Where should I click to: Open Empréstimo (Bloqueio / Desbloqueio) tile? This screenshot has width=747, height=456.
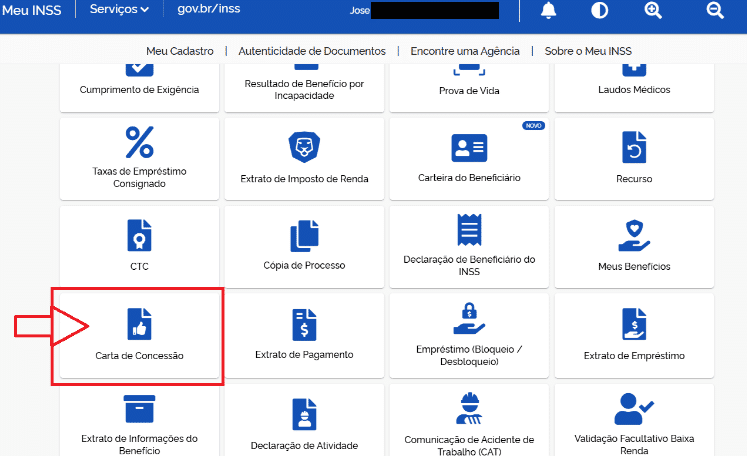[469, 335]
